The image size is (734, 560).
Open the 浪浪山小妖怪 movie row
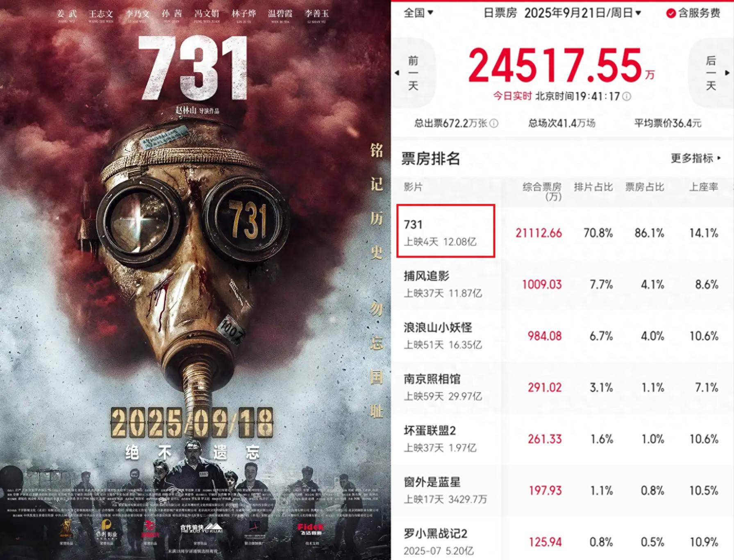[x=562, y=336]
